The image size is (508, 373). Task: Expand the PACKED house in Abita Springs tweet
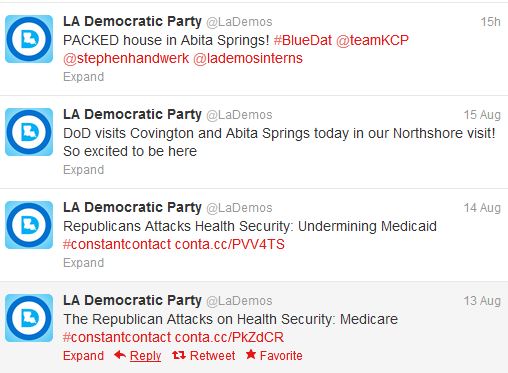click(x=84, y=77)
